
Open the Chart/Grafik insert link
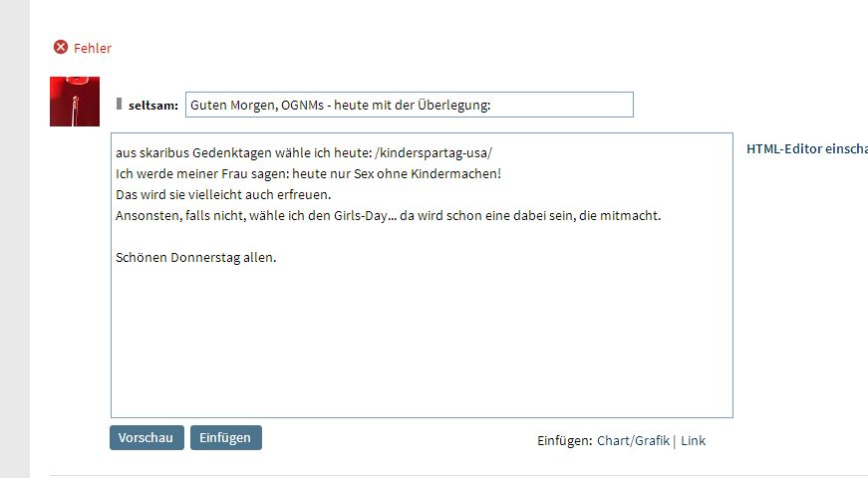[633, 440]
